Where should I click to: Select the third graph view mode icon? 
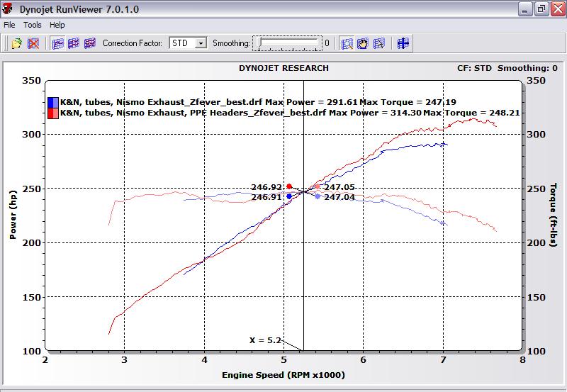pos(90,43)
